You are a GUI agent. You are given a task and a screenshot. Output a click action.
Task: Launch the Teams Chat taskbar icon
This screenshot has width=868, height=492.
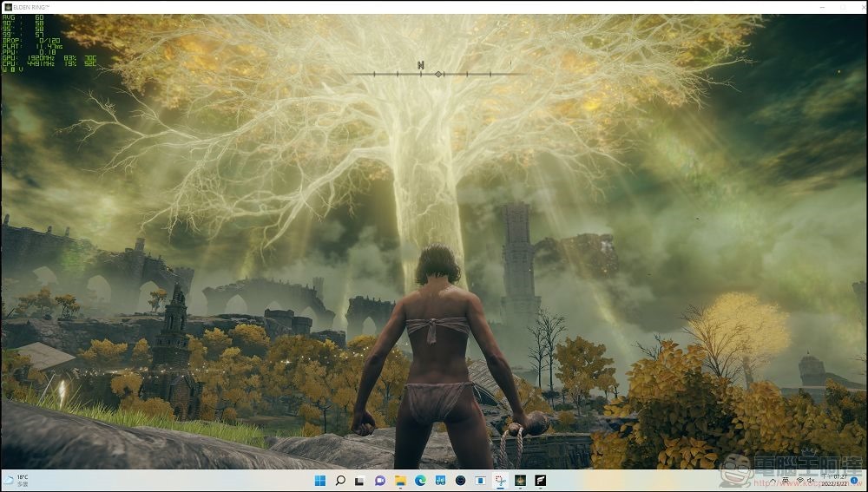pos(380,481)
